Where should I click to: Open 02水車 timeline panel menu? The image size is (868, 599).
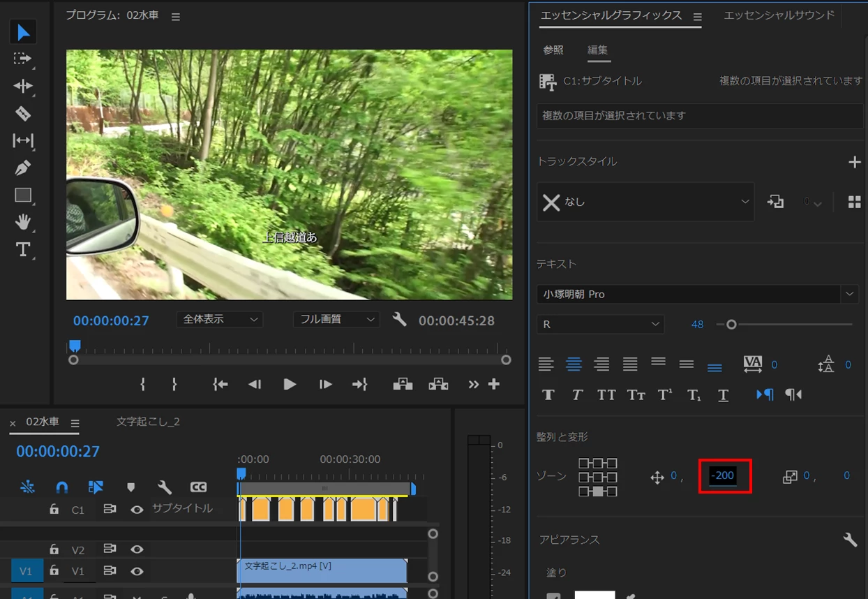pyautogui.click(x=75, y=423)
